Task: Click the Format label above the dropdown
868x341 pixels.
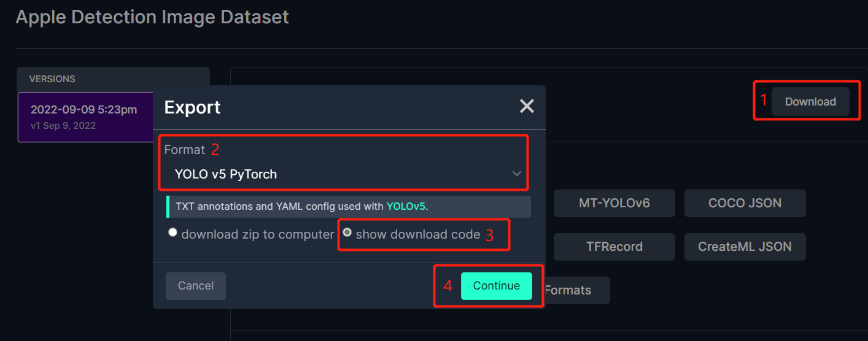Action: [x=184, y=150]
